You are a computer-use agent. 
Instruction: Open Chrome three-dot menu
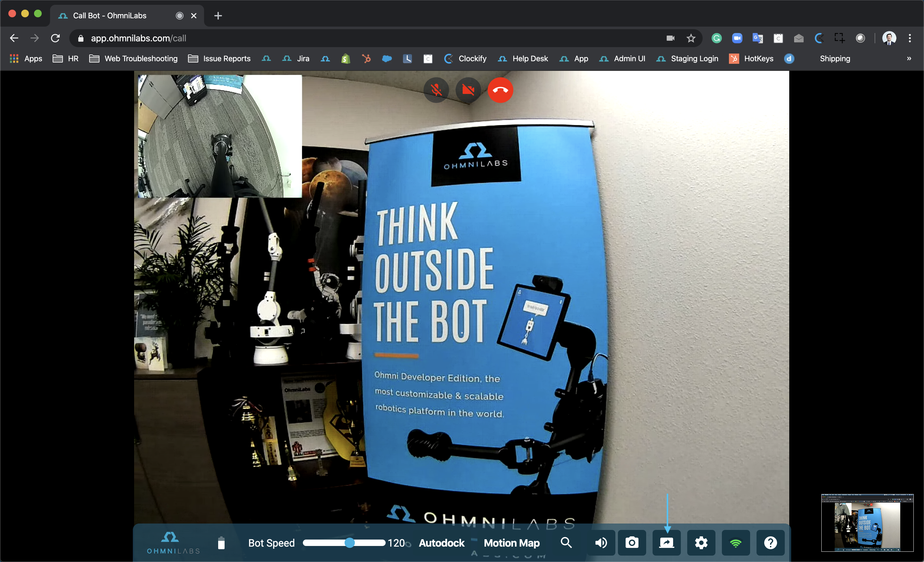[910, 38]
